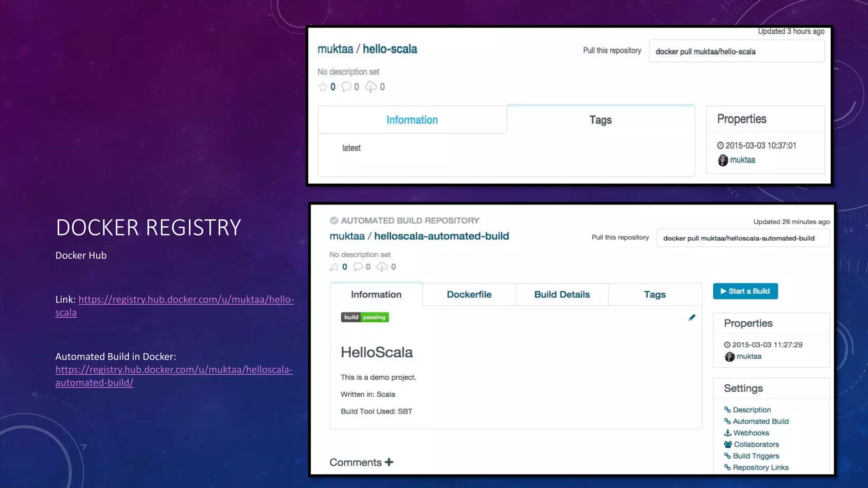Switch to the Dockerfile tab
The image size is (868, 488).
pos(469,294)
